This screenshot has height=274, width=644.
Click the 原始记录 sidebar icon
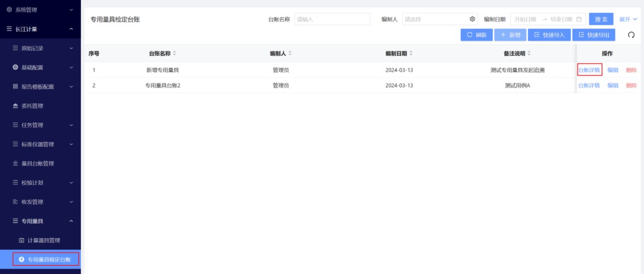[16, 48]
